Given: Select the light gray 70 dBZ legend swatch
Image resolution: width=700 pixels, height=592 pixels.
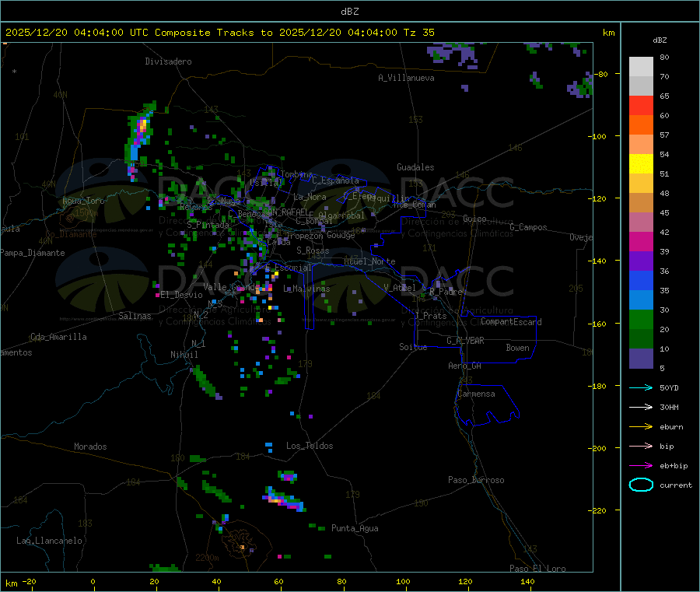Looking at the screenshot, I should point(641,67).
